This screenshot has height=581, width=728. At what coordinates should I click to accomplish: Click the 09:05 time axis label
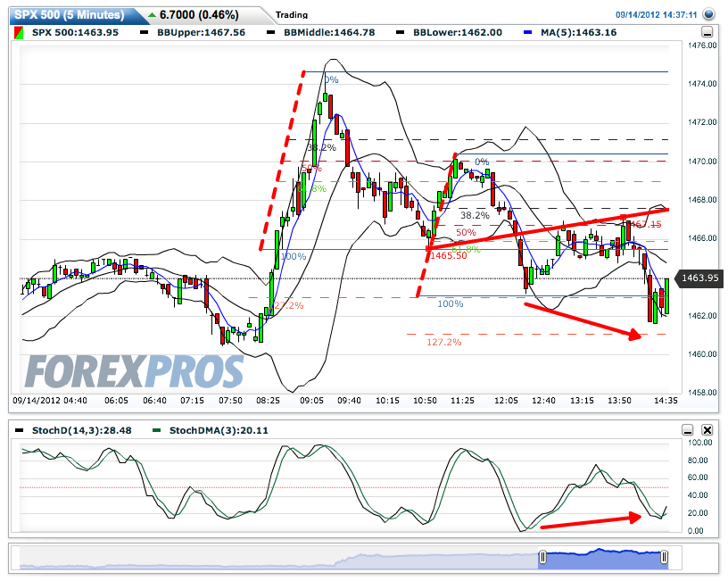[311, 401]
